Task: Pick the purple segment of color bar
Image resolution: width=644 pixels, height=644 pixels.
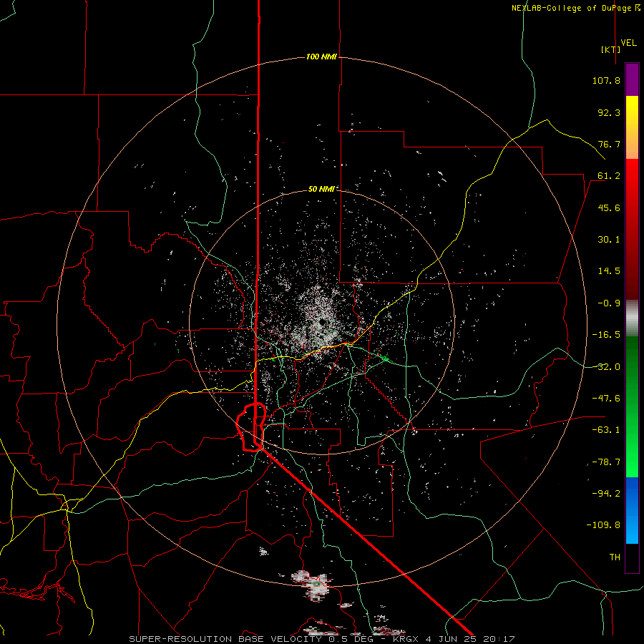Action: coord(632,80)
